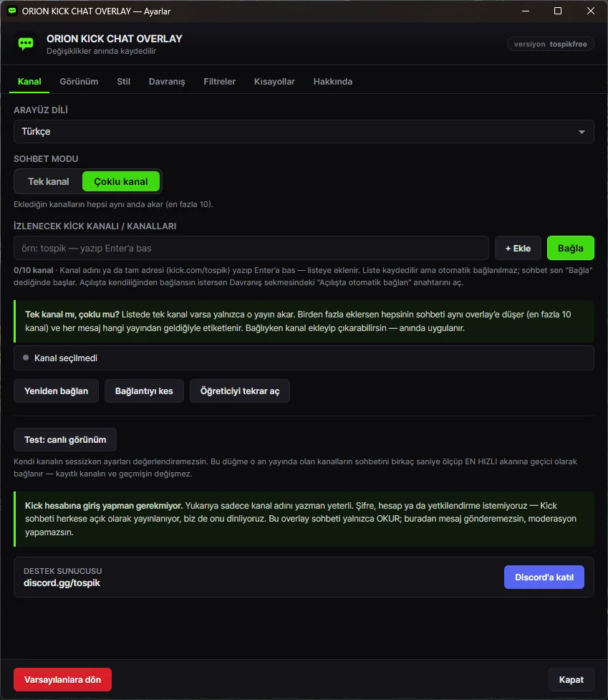The width and height of the screenshot is (608, 700).
Task: Click the + Ekle button
Action: (x=518, y=248)
